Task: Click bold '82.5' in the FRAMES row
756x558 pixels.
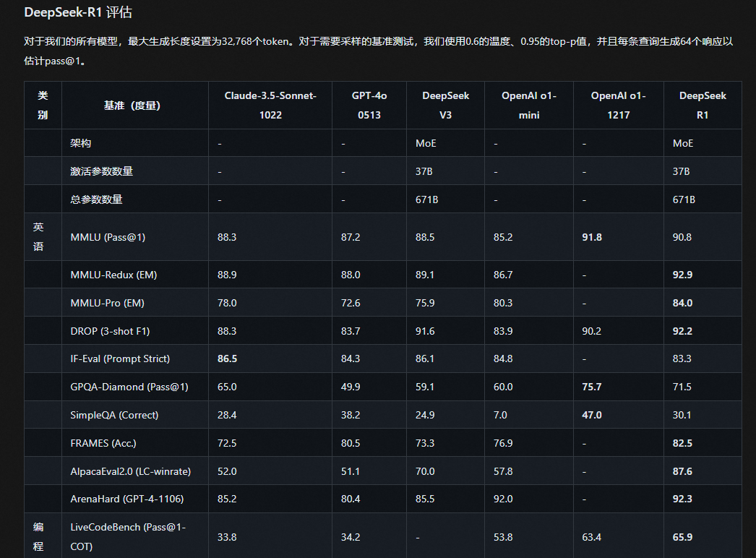Action: 682,443
